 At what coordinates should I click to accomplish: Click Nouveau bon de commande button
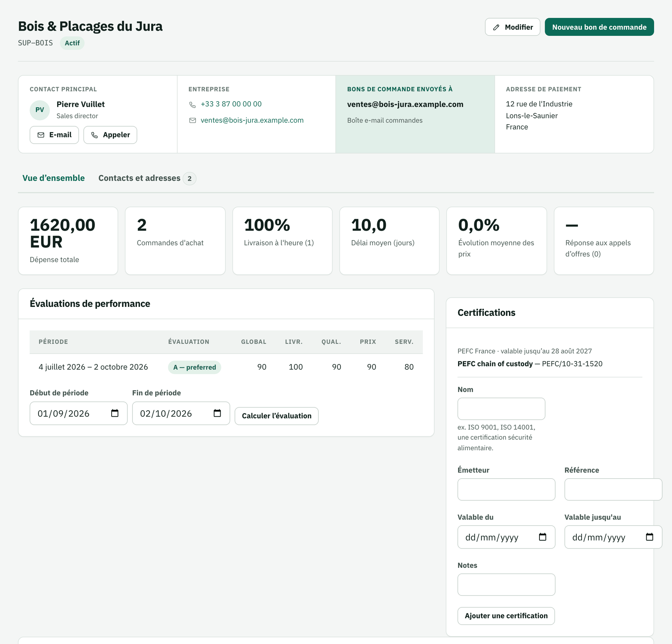[x=599, y=27]
